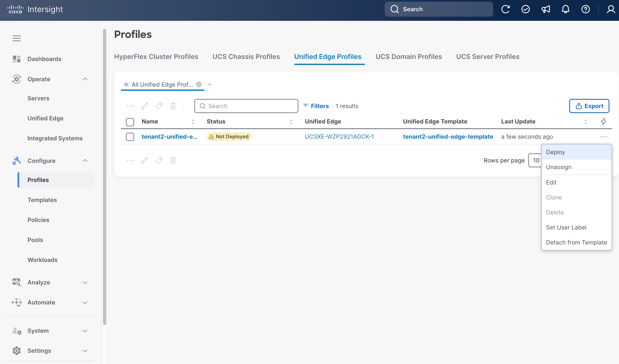
Task: Click the Automate workflow icon
Action: coord(17,302)
